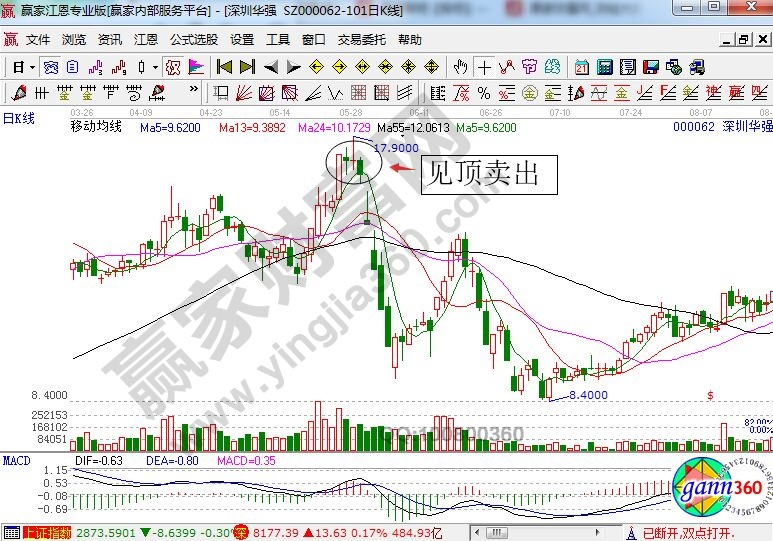This screenshot has height=541, width=773.
Task: Activate the crosshair cursor tool
Action: [485, 67]
